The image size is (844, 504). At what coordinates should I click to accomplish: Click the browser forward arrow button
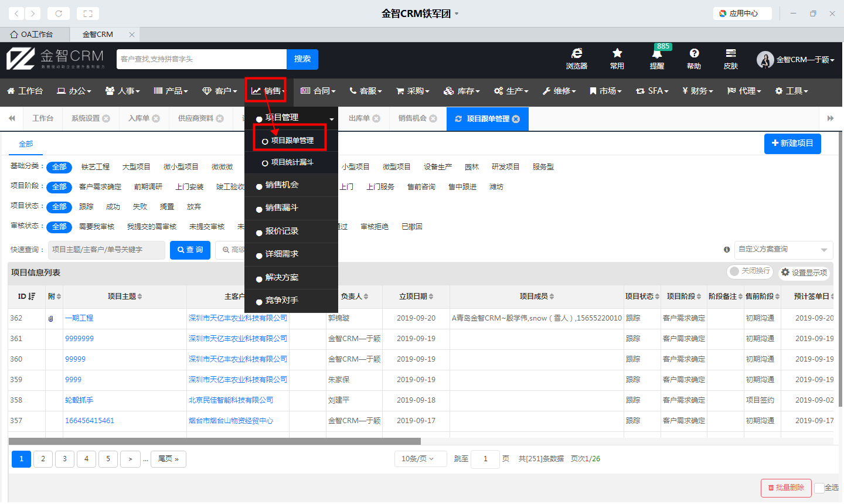pos(33,13)
